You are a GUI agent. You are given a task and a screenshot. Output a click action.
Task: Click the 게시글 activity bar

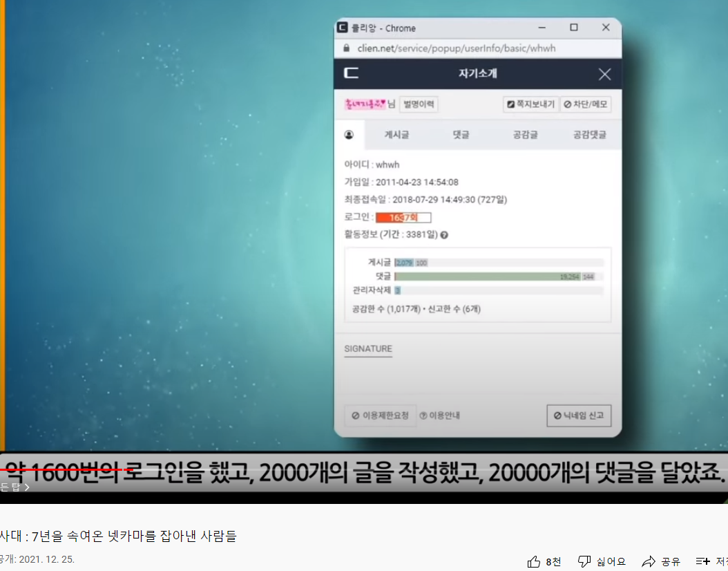499,263
